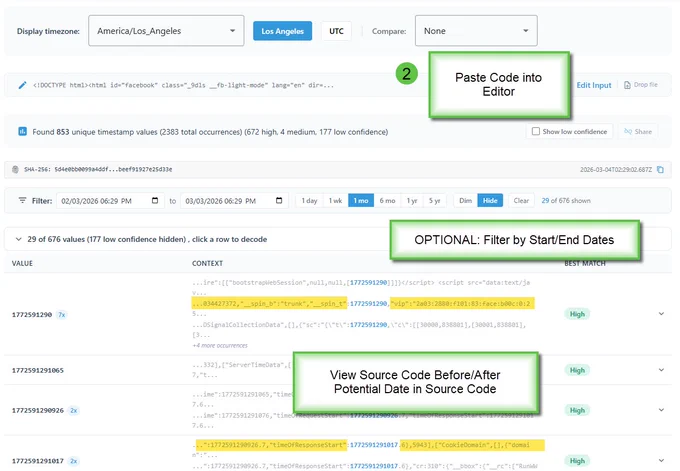The height and width of the screenshot is (471, 680).
Task: Expand the 1772591290 row chevron
Action: tap(661, 314)
